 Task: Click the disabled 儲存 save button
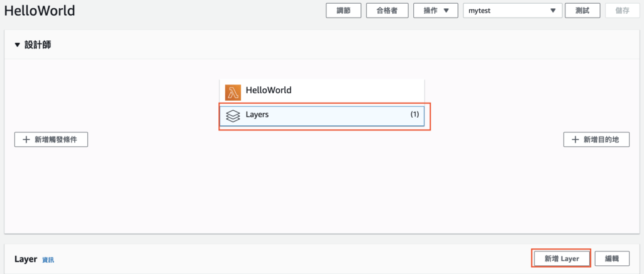(622, 11)
